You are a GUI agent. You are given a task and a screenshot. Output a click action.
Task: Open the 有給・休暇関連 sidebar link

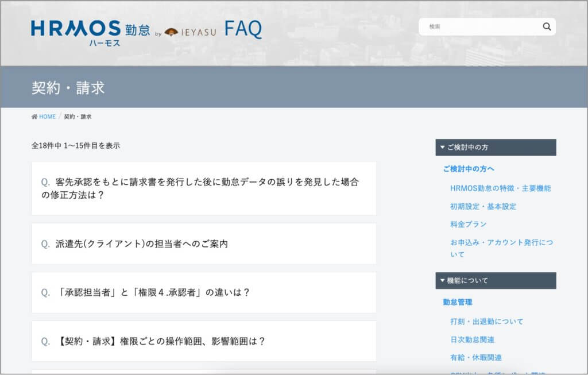point(475,357)
